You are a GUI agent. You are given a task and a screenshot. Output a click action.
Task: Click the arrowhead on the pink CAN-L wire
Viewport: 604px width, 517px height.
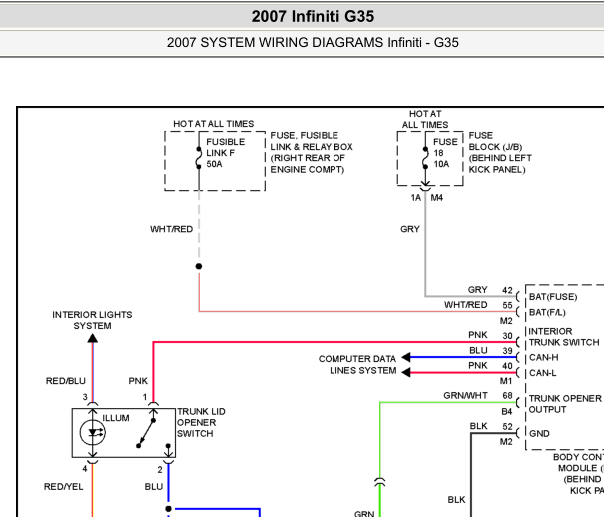point(406,373)
